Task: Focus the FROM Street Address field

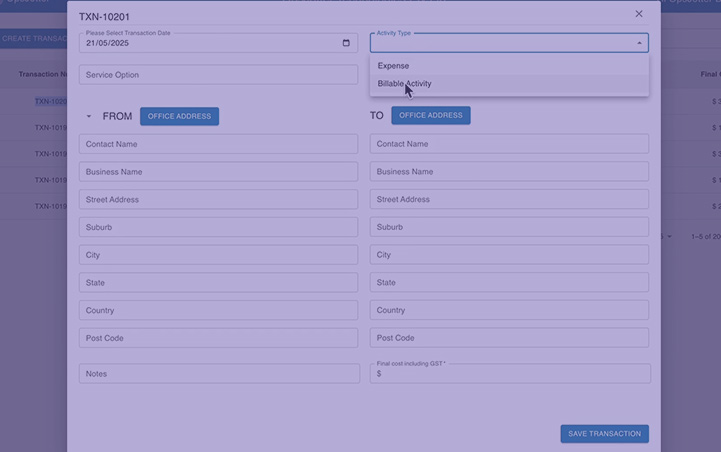Action: click(x=218, y=200)
